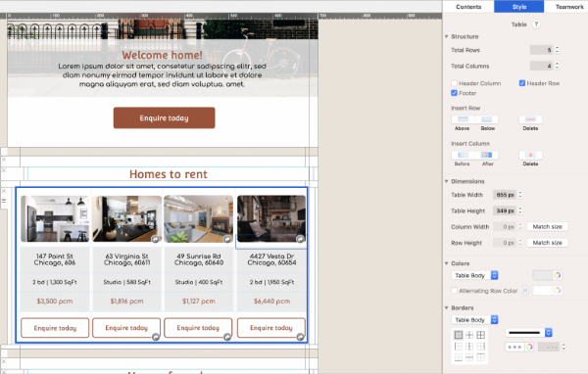Open the border line style dropdown
The height and width of the screenshot is (374, 588).
528,333
